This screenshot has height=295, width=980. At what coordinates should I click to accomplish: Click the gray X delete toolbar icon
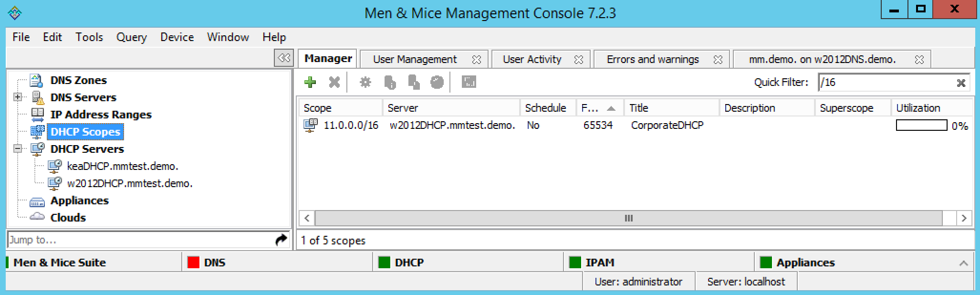(x=334, y=82)
